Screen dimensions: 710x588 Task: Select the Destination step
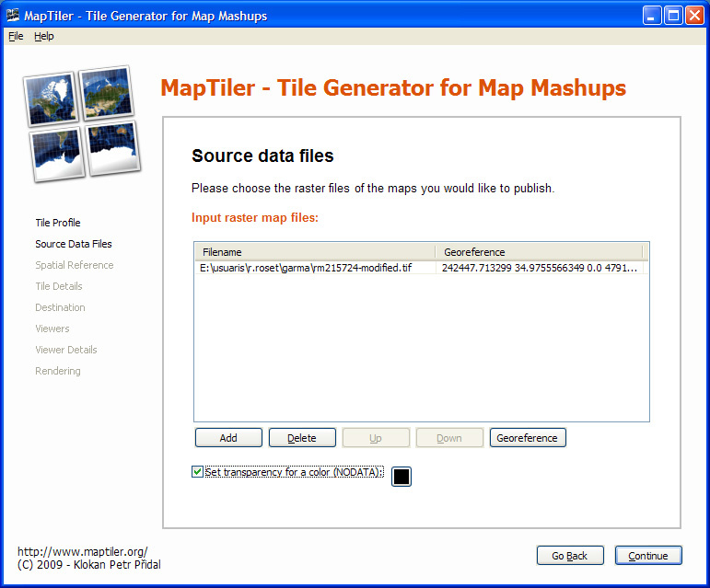[x=60, y=307]
